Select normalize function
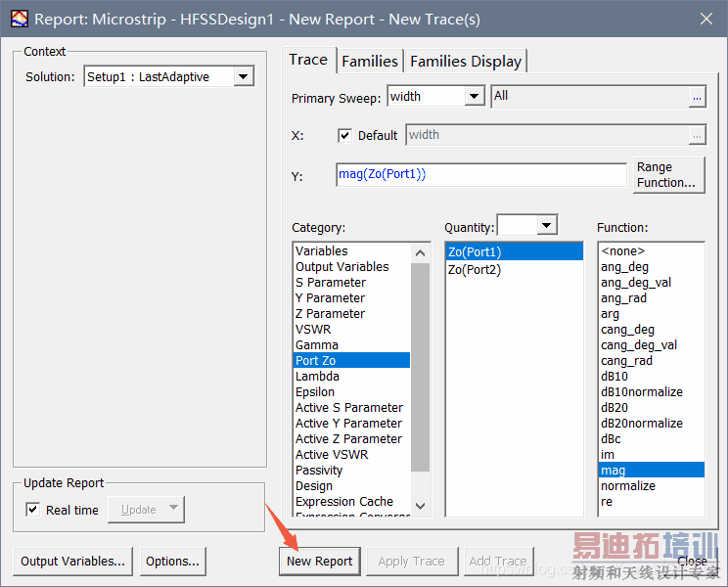This screenshot has height=587, width=728. (x=651, y=486)
